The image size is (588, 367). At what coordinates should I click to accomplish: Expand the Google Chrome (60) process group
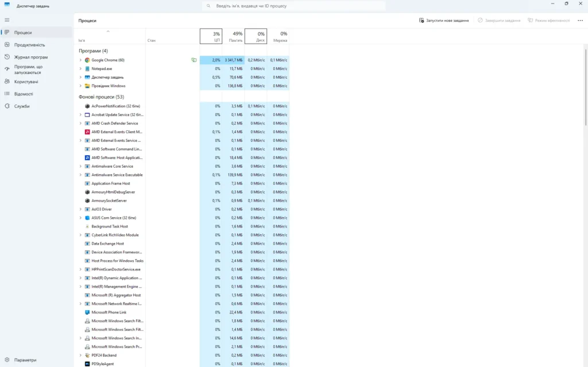pos(80,60)
